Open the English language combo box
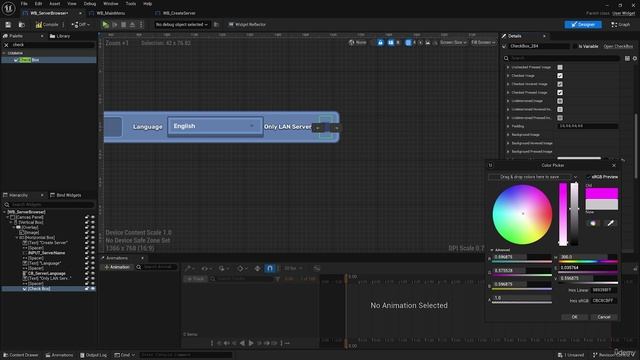Viewport: 640px width, 360px height. 215,127
